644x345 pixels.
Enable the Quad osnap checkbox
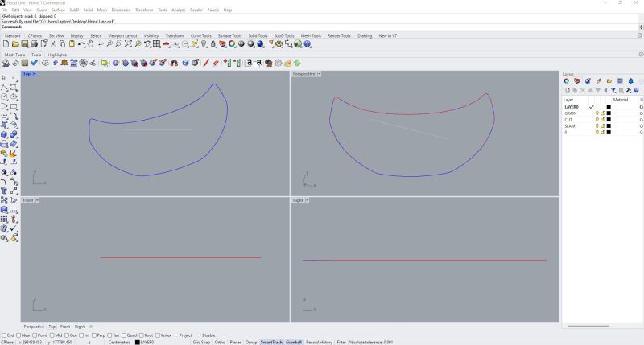point(124,335)
